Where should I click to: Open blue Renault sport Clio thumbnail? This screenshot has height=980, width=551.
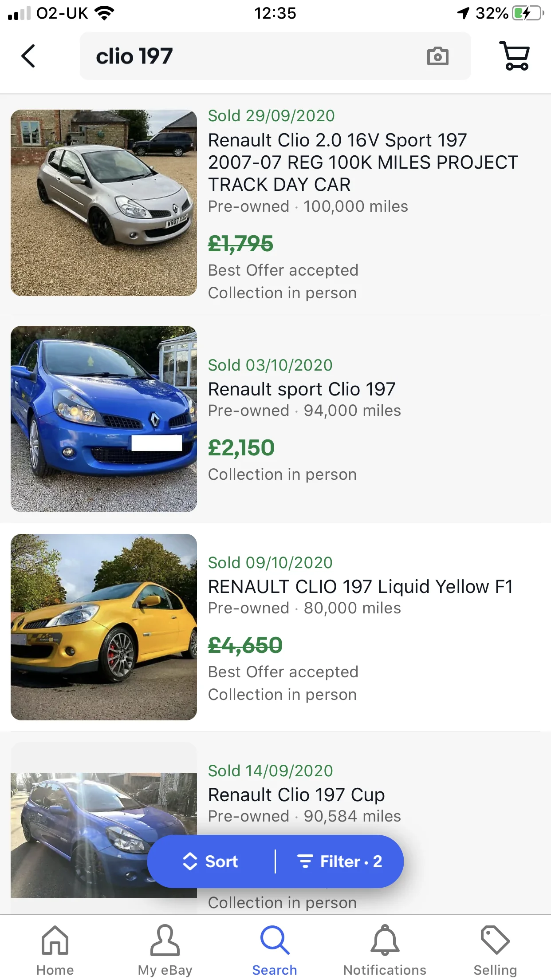tap(104, 419)
